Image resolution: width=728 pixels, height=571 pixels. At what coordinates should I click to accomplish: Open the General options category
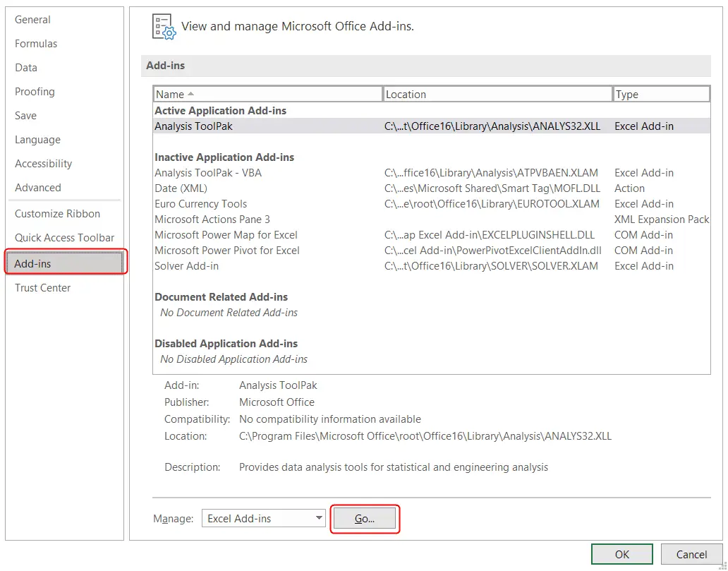click(32, 20)
